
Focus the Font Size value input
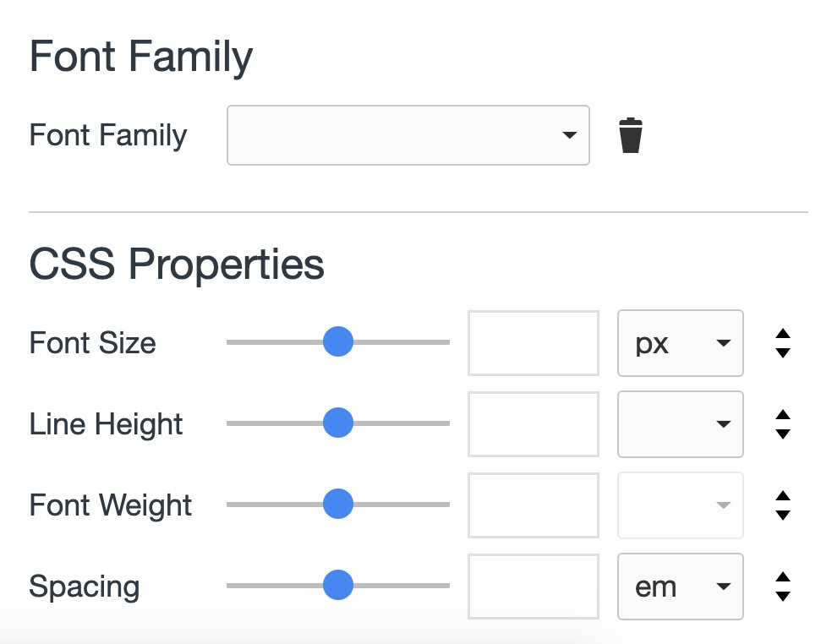coord(534,343)
